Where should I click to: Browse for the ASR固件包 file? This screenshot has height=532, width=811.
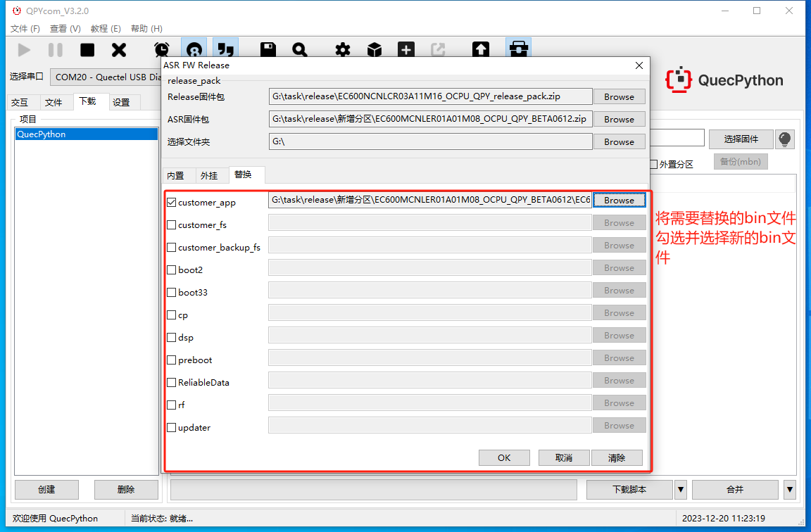619,120
